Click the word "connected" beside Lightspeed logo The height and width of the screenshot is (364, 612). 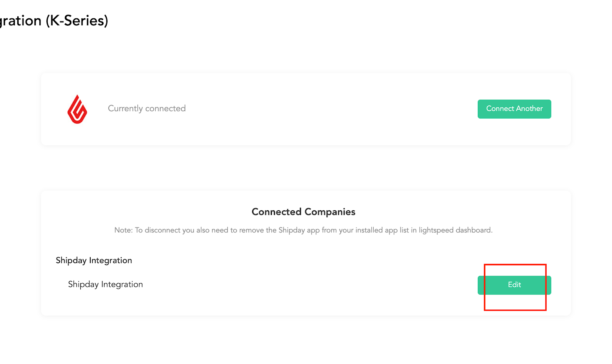point(166,109)
